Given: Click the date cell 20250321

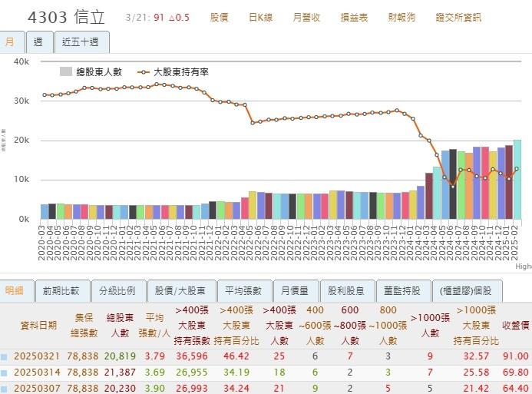Looking at the screenshot, I should 37,356.
